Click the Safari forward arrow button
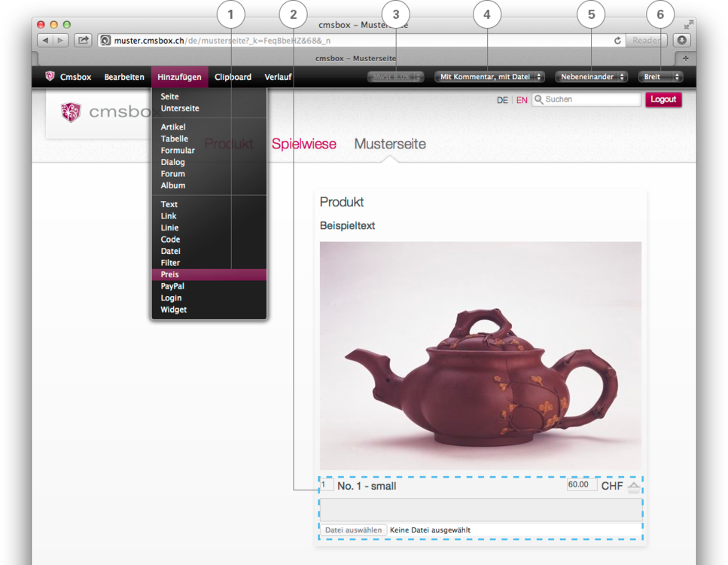 coord(61,41)
